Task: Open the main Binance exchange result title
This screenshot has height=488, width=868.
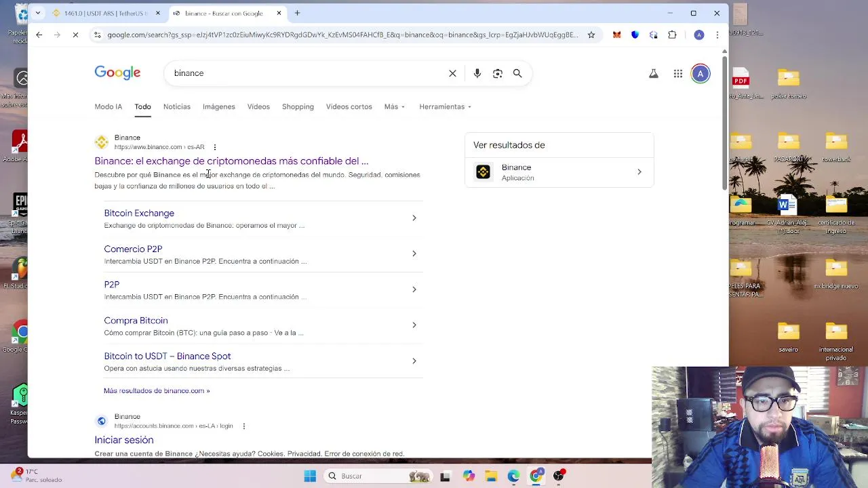Action: [231, 161]
